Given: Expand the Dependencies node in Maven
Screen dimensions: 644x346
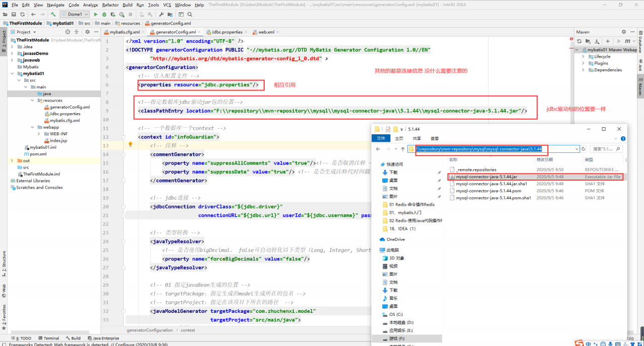Looking at the screenshot, I should pos(583,70).
